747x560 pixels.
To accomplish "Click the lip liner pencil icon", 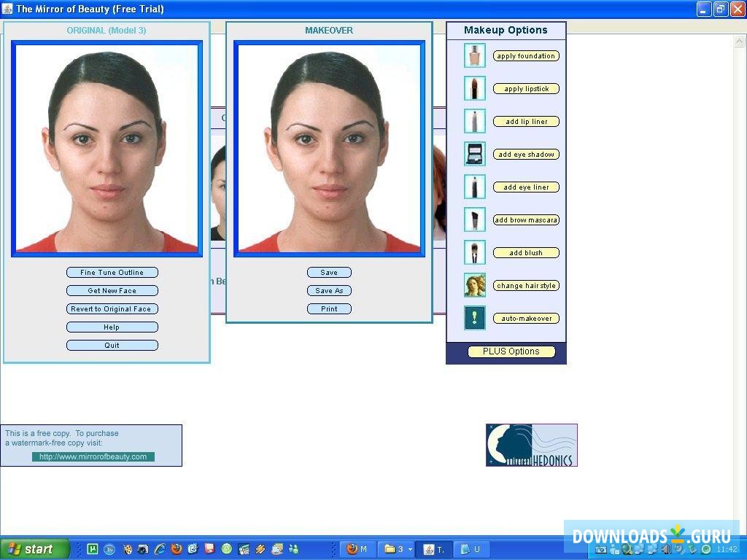I will [x=474, y=121].
